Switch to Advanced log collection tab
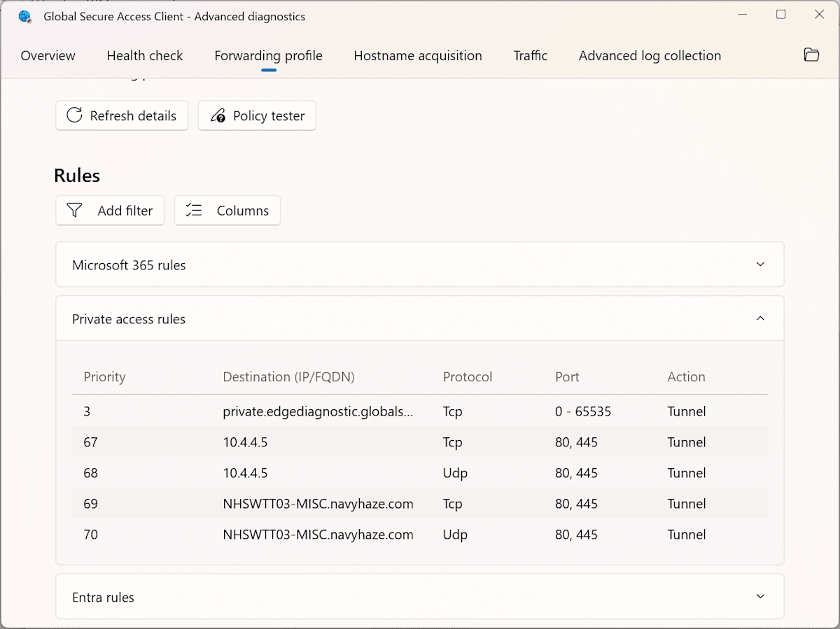This screenshot has width=840, height=629. [x=650, y=56]
